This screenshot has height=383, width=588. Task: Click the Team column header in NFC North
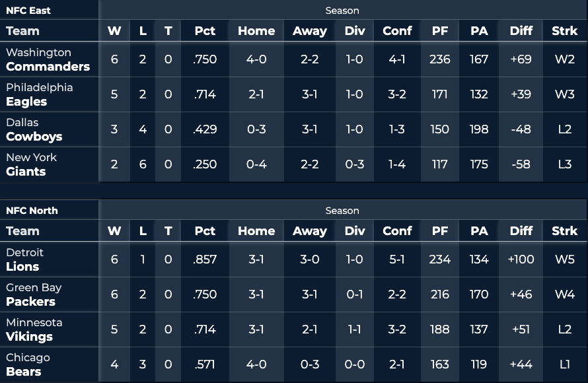coord(22,230)
